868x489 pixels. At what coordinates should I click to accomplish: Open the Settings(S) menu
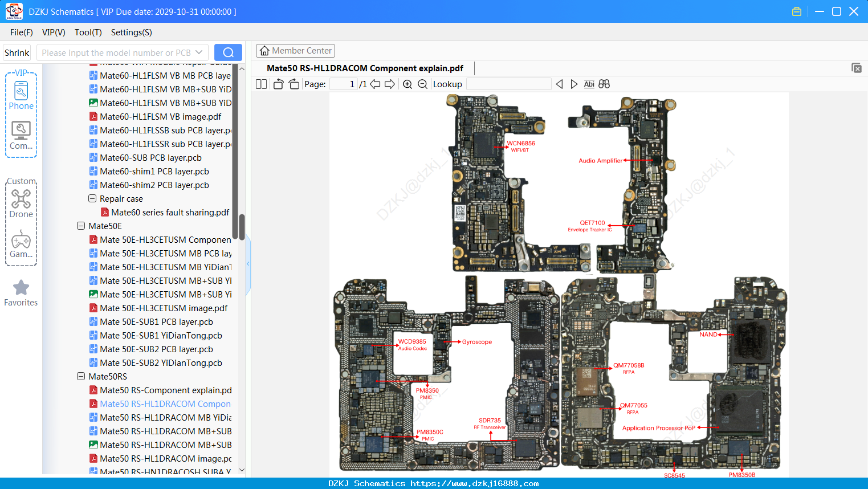[132, 32]
